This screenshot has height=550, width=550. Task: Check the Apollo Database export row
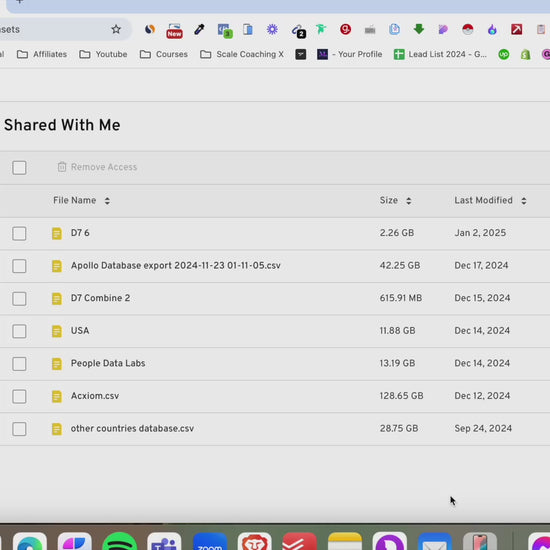[19, 266]
